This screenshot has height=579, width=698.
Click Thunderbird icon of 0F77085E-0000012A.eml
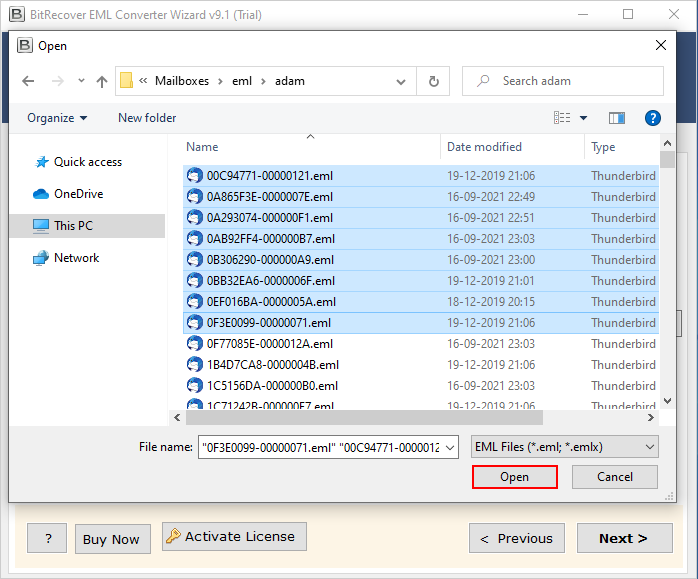point(195,344)
